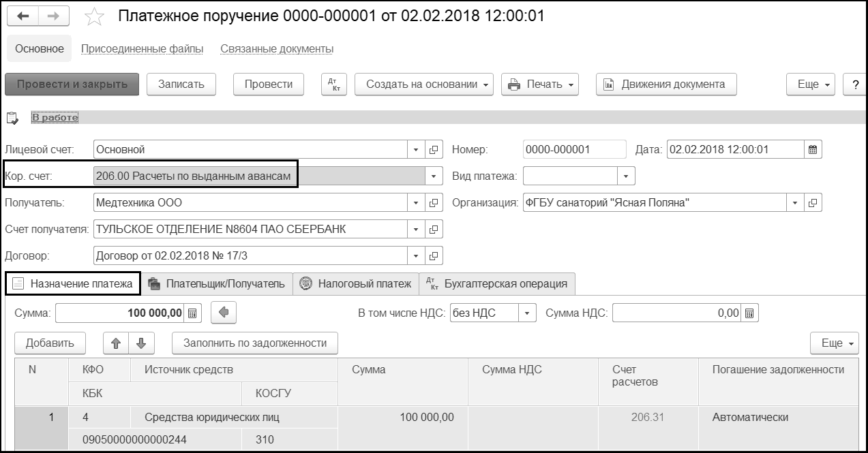Expand Договор dropdown
This screenshot has height=453, width=868.
pos(417,256)
